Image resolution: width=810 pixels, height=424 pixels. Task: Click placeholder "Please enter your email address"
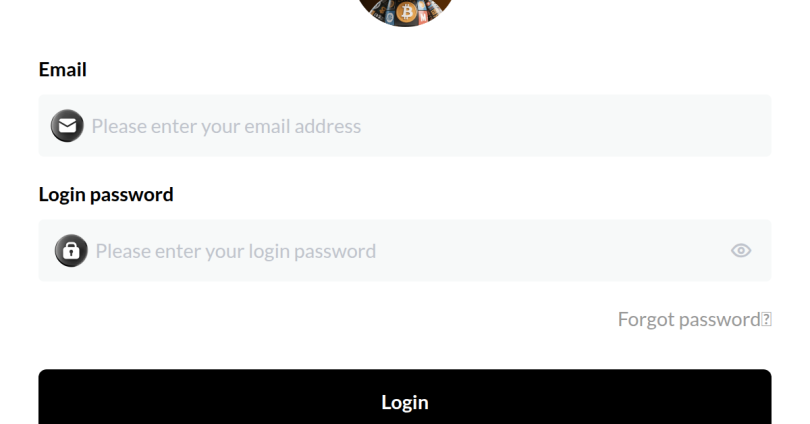coord(226,126)
